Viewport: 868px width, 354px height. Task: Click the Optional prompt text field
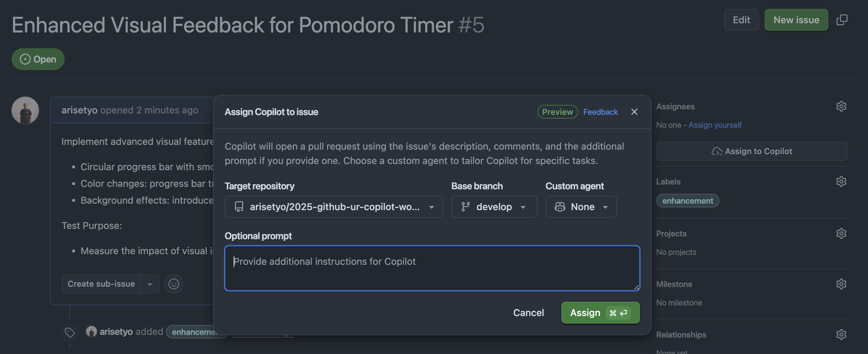[x=432, y=268]
